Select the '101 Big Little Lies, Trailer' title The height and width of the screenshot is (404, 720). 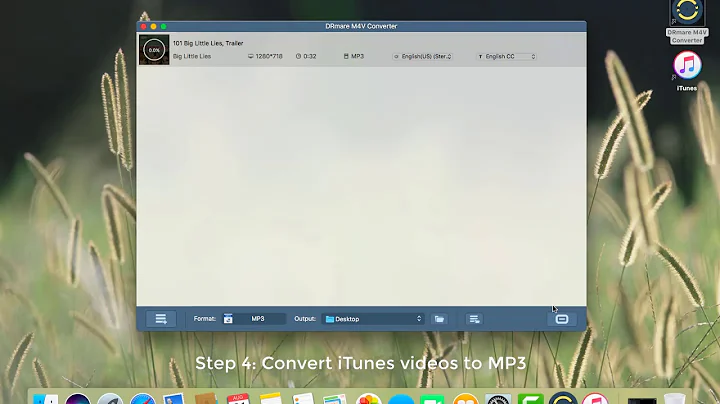click(x=208, y=43)
